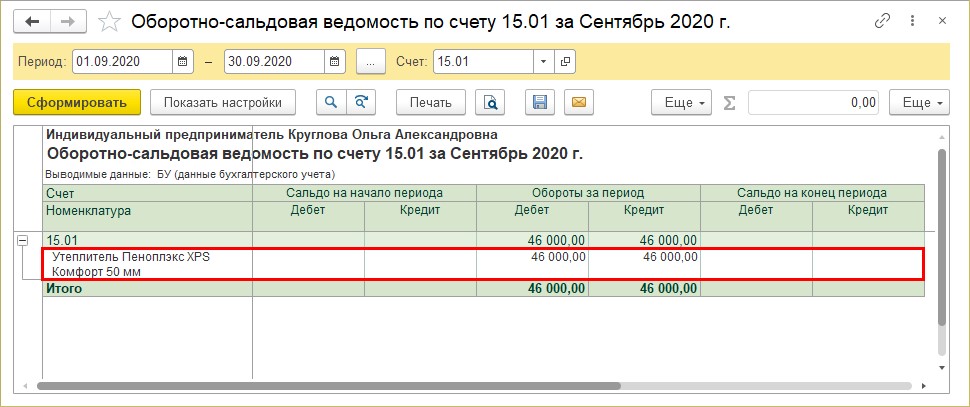Click the sum field showing 0,00
The image size is (970, 407).
coord(814,102)
